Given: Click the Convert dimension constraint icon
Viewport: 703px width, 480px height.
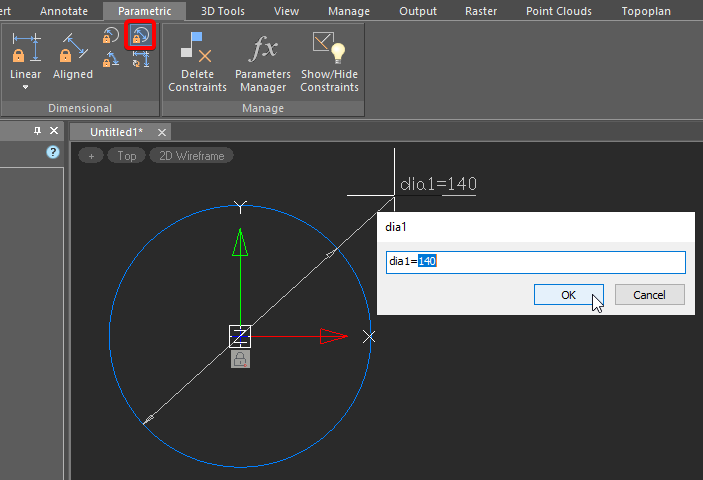Looking at the screenshot, I should (141, 61).
